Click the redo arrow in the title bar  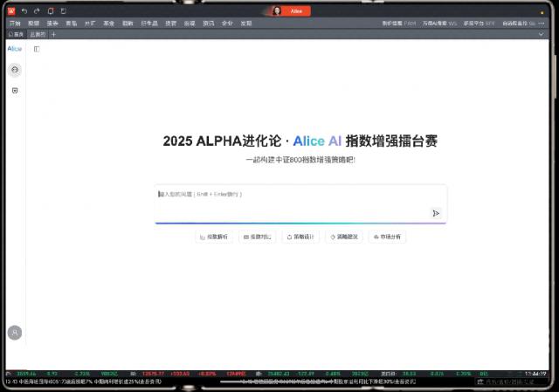(36, 10)
